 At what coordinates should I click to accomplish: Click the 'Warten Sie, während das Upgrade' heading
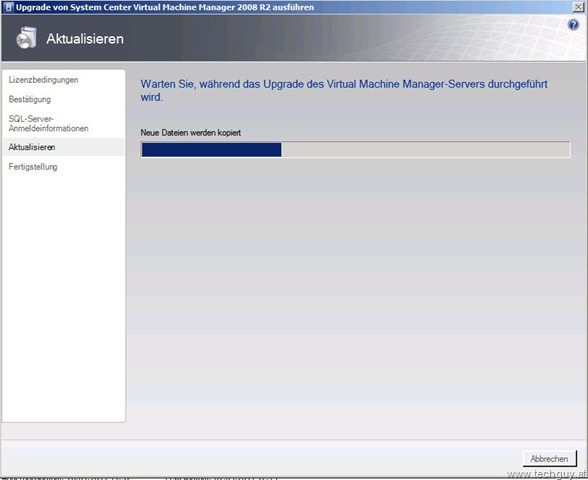pos(344,90)
